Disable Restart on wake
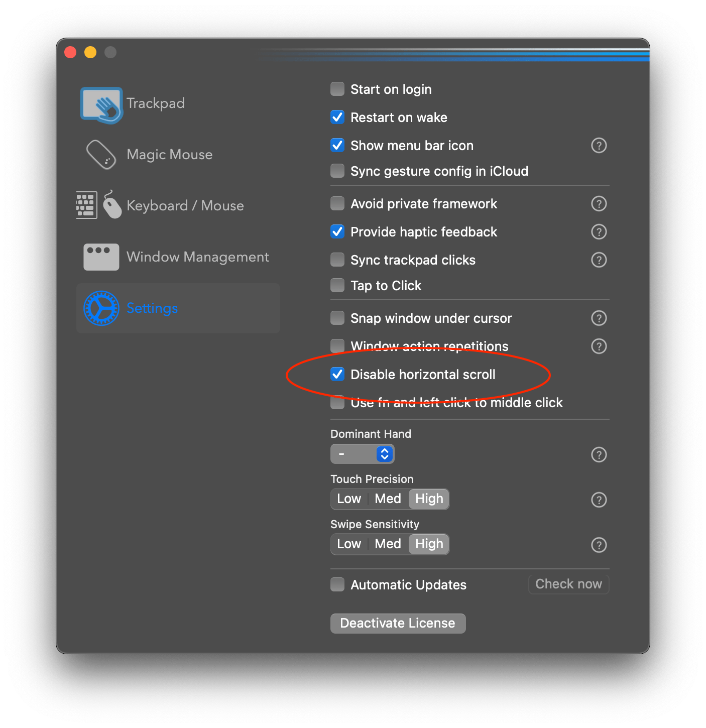 (337, 117)
